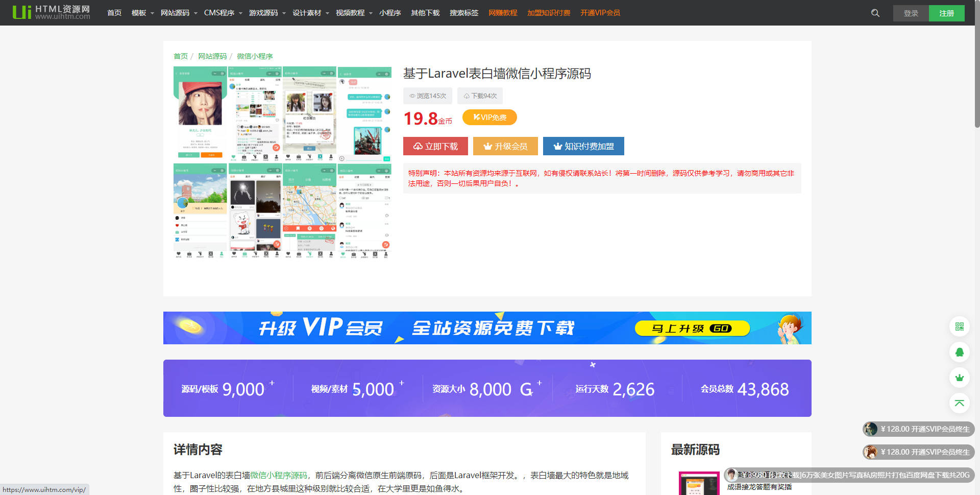Click the 知识付费加盟 blue button
The image size is (980, 495).
tap(583, 146)
